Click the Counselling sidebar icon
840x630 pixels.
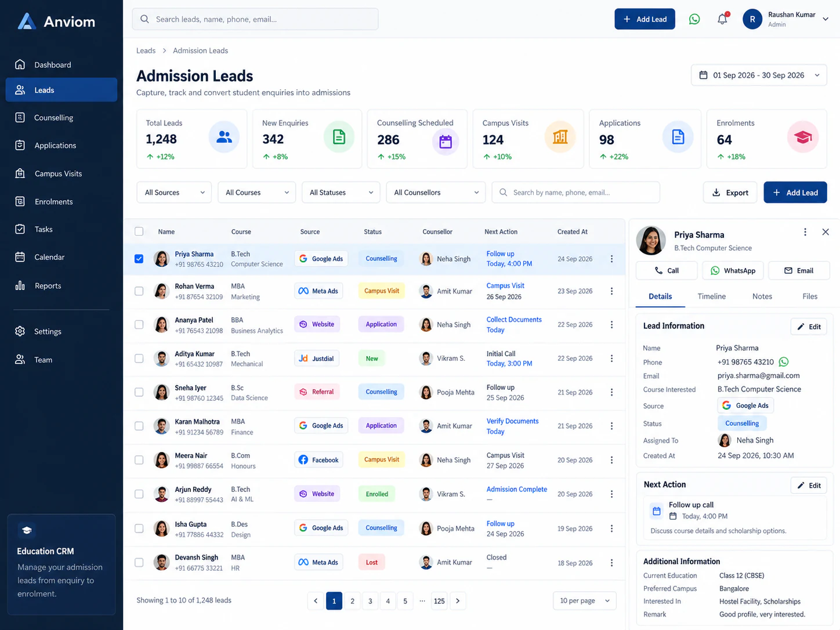tap(20, 117)
